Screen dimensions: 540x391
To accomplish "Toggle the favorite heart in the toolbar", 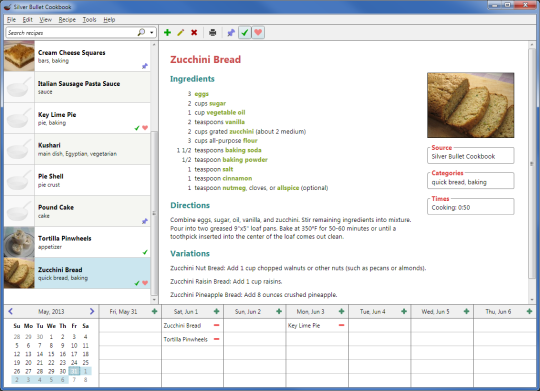I will pos(258,33).
